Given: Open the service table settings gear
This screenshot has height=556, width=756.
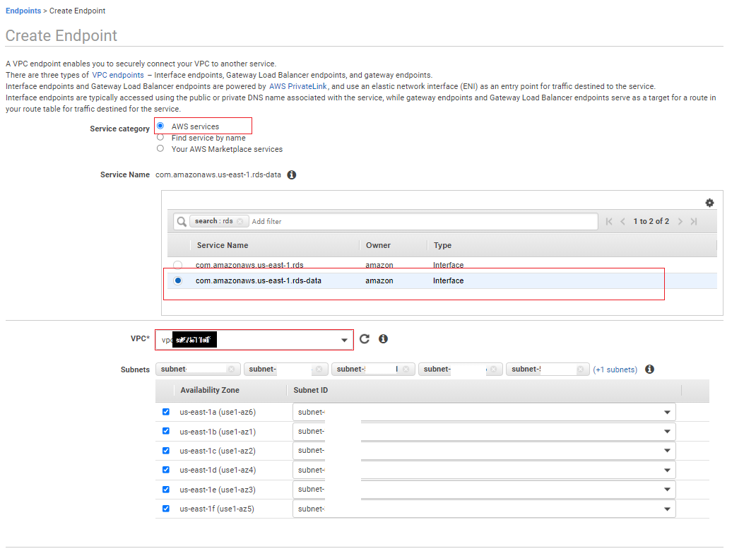Looking at the screenshot, I should [x=709, y=203].
